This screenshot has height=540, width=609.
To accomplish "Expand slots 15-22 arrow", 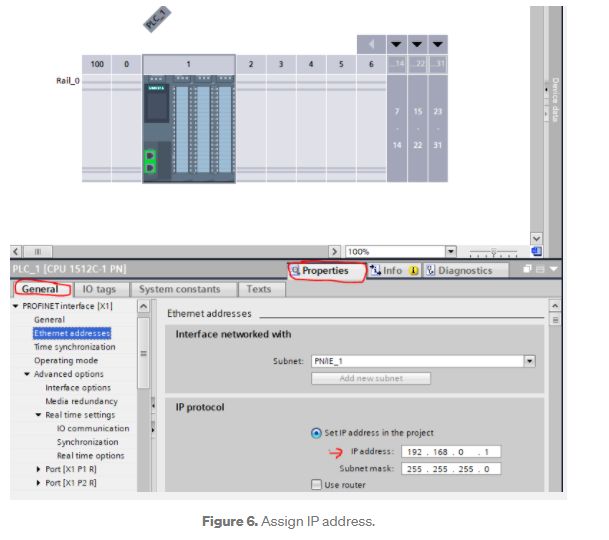I will pyautogui.click(x=417, y=44).
